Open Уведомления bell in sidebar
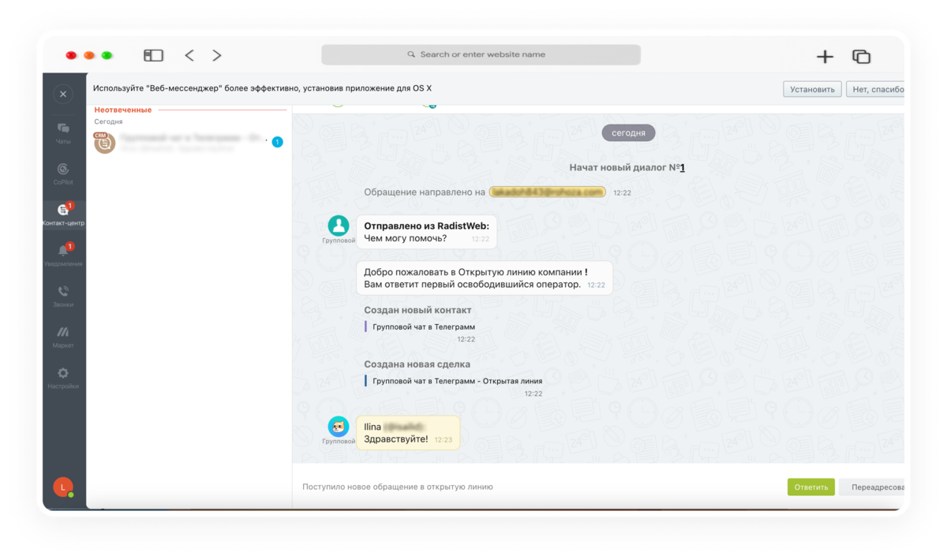 (x=63, y=255)
